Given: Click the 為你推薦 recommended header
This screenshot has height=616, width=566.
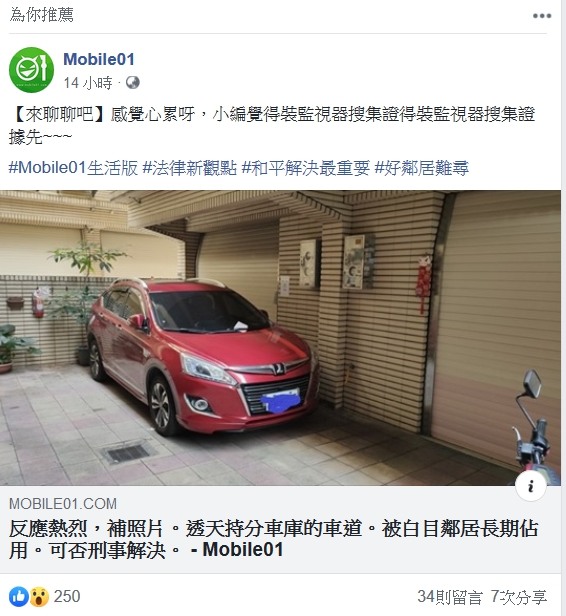Looking at the screenshot, I should point(41,15).
